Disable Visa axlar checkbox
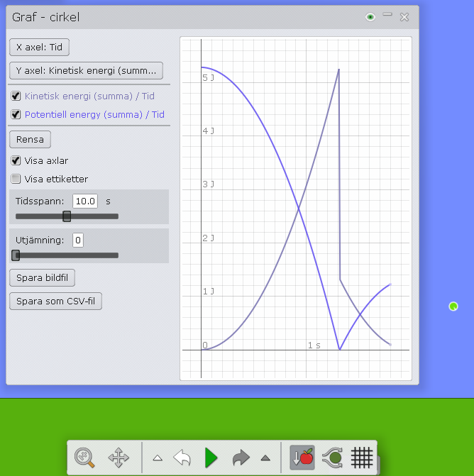Screen dimensions: 474x476 click(x=16, y=160)
